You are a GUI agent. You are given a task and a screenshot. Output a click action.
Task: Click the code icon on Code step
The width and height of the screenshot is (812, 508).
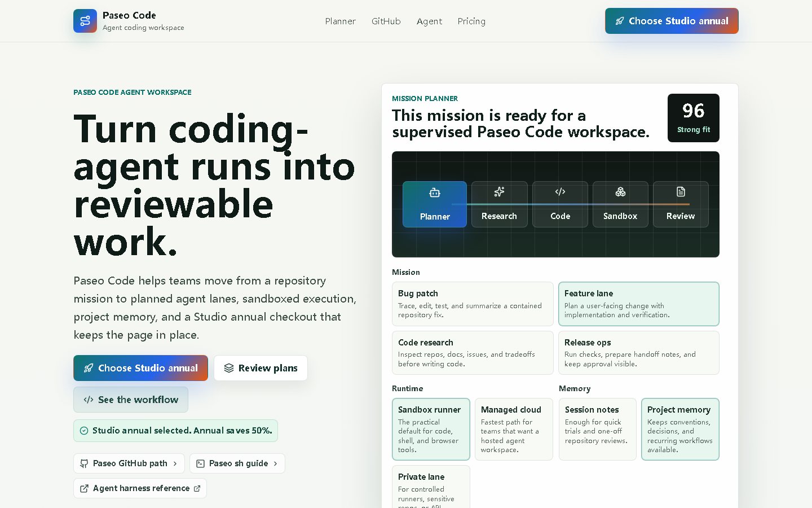tap(560, 192)
